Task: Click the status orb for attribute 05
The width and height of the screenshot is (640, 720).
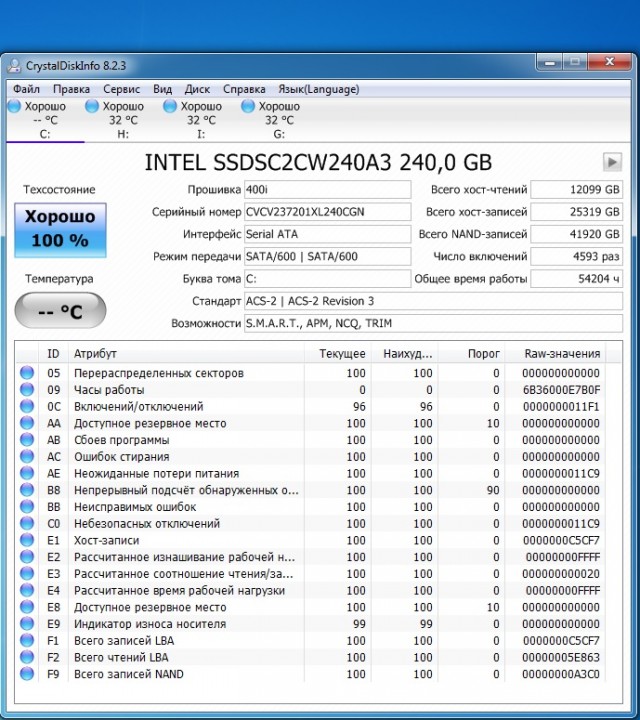Action: [27, 372]
